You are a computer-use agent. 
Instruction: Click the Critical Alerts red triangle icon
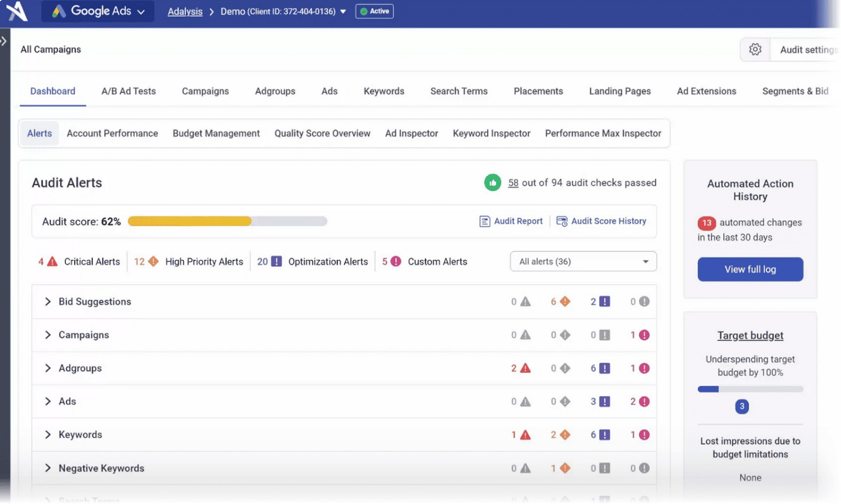pos(53,261)
